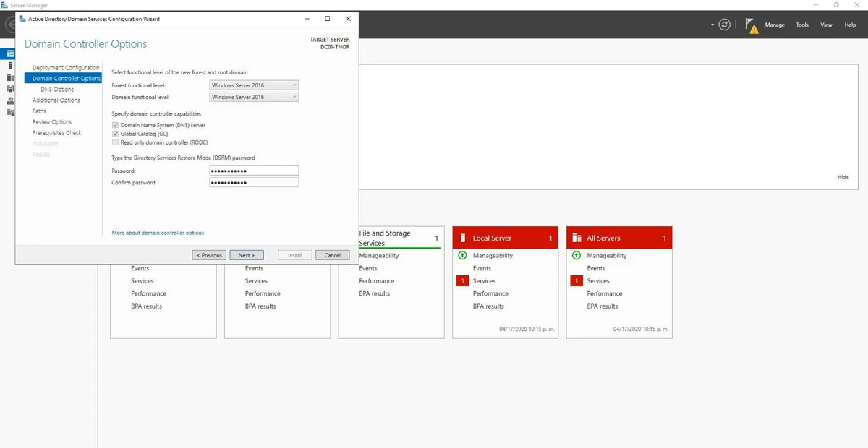
Task: Open the Tools menu
Action: pyautogui.click(x=802, y=25)
